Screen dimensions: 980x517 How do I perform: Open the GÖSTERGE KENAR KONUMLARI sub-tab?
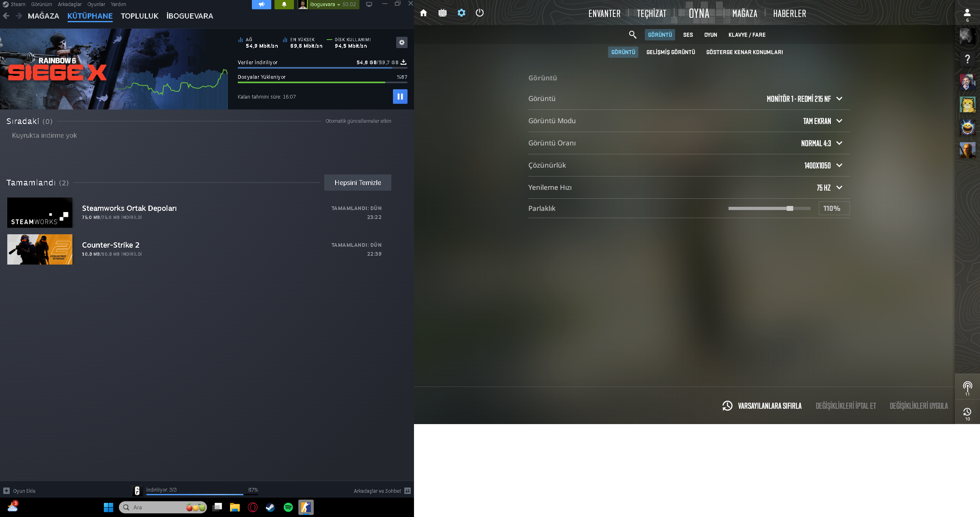(745, 52)
